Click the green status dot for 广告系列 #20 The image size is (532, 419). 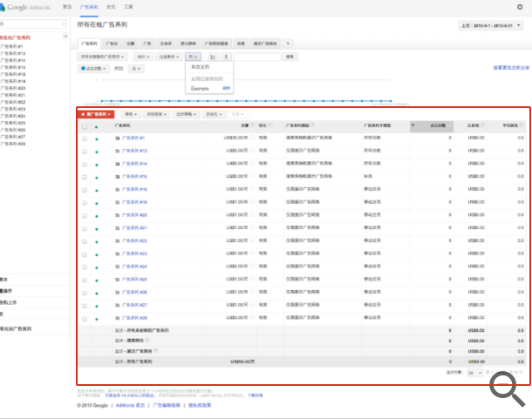click(x=97, y=214)
